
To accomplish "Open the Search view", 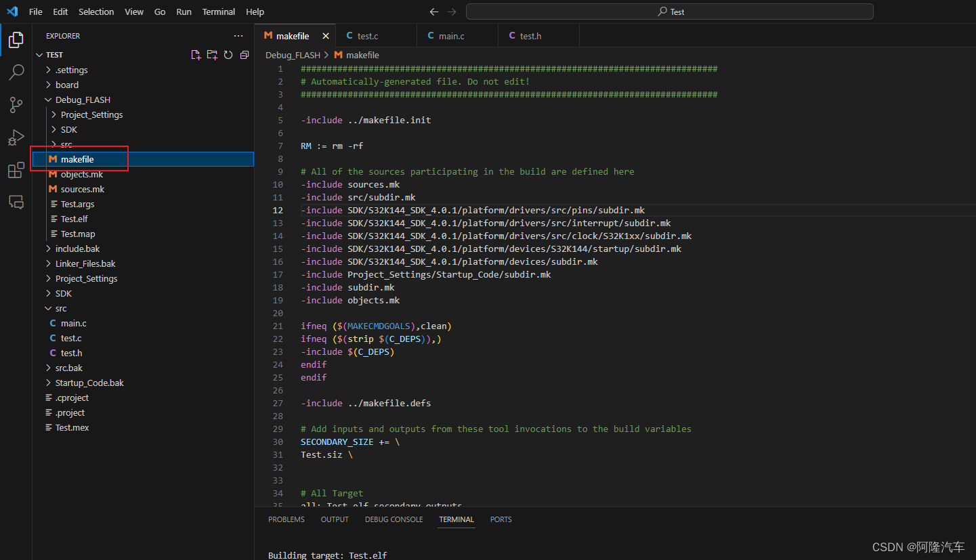I will (16, 72).
